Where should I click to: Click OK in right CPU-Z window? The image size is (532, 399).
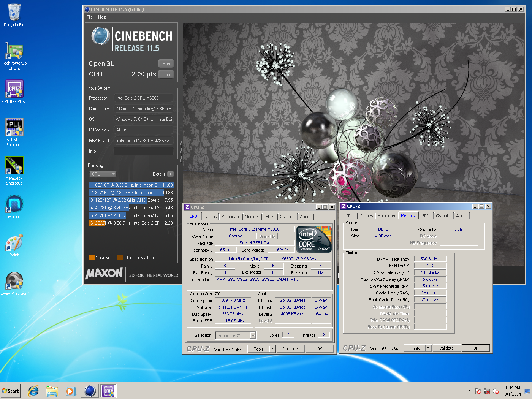tap(475, 348)
